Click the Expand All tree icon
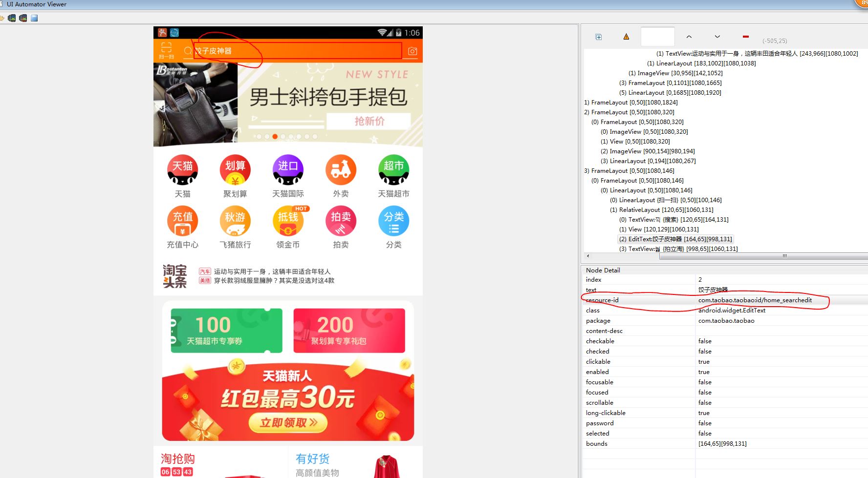 (599, 37)
